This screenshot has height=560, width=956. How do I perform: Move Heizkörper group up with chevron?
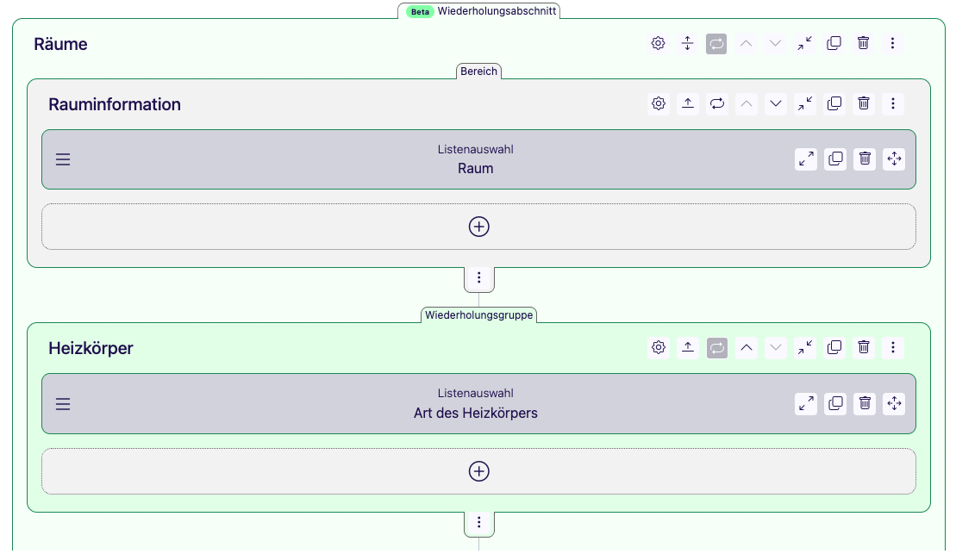(747, 347)
